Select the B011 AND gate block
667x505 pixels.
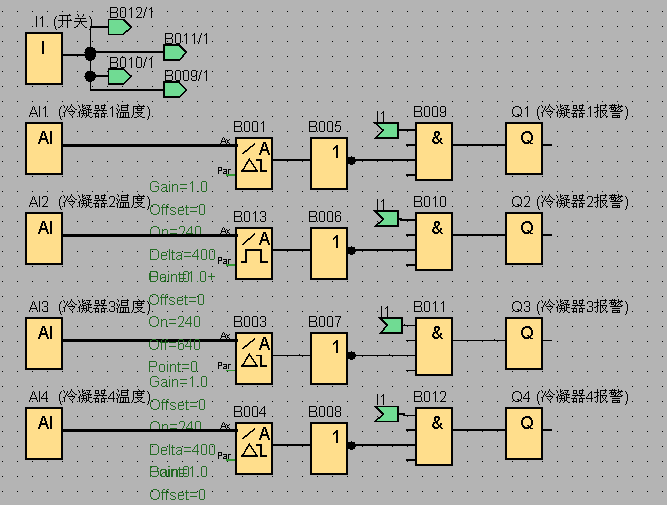[434, 346]
